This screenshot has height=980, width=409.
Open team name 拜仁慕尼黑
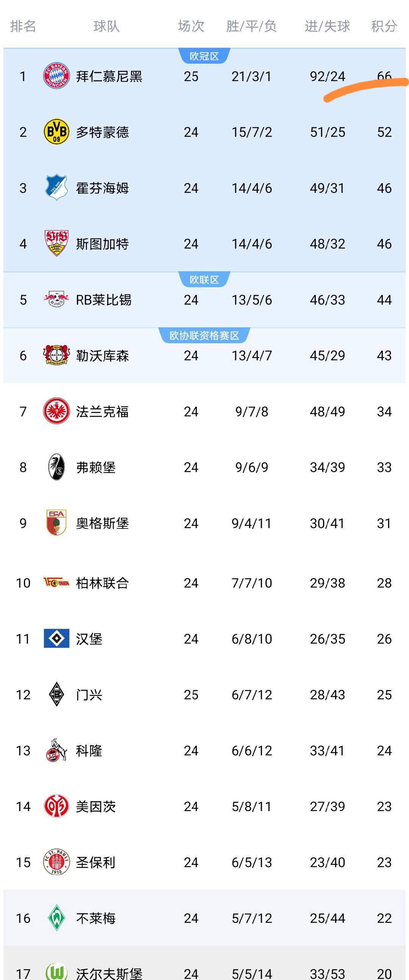tap(109, 77)
